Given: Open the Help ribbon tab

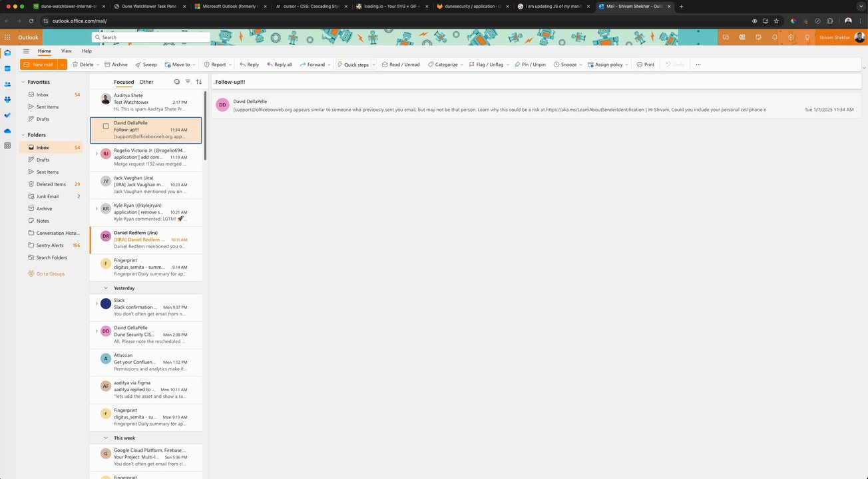Looking at the screenshot, I should click(87, 51).
